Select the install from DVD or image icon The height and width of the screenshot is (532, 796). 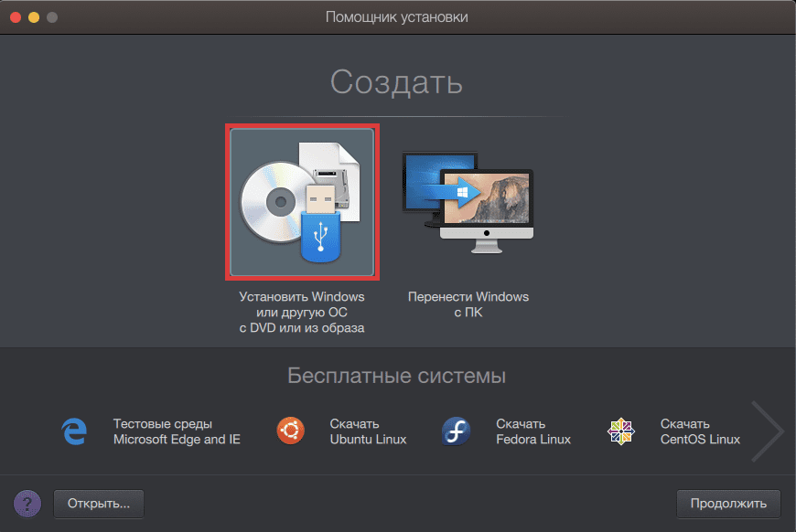[x=302, y=202]
